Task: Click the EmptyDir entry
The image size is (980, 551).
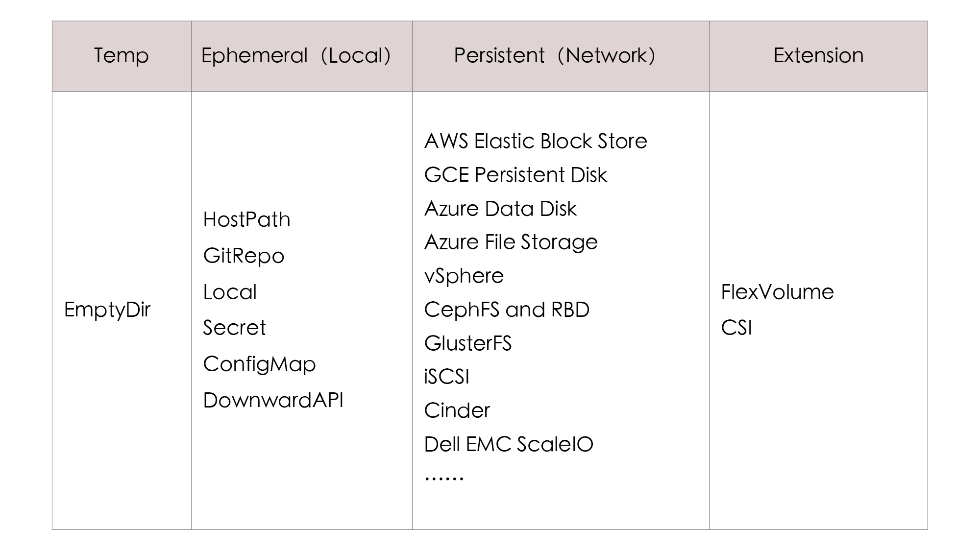Action: (107, 310)
